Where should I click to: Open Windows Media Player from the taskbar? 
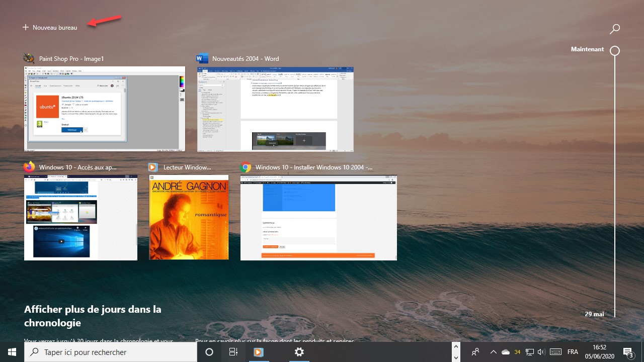258,352
